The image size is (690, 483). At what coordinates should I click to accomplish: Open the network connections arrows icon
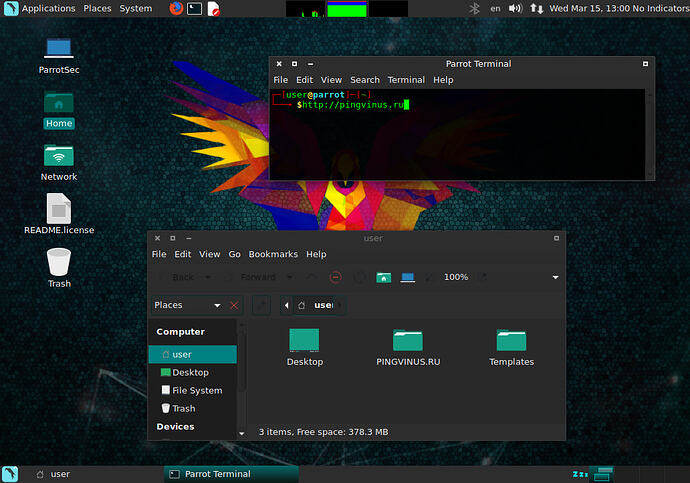pyautogui.click(x=536, y=8)
